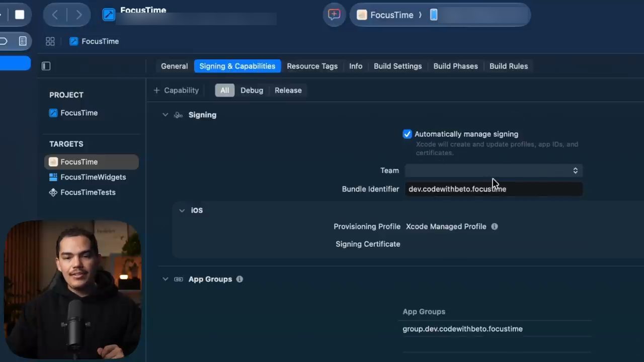
Task: Open the Team dropdown
Action: tap(494, 170)
